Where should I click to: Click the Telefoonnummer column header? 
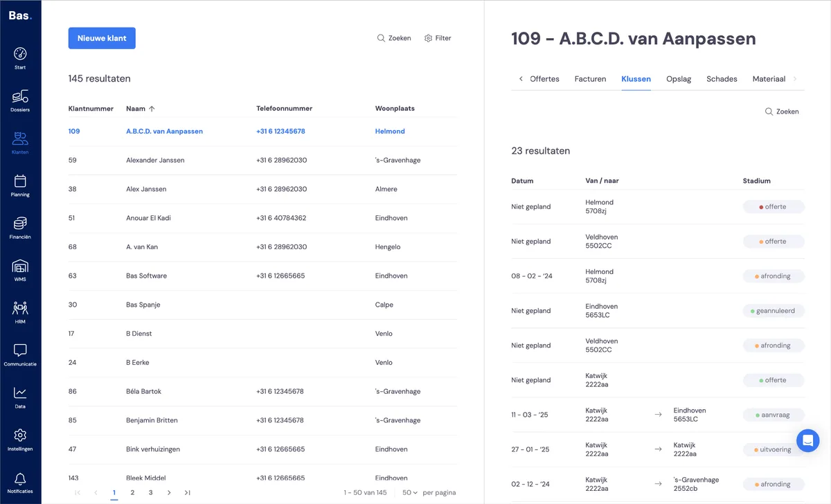[x=284, y=109]
